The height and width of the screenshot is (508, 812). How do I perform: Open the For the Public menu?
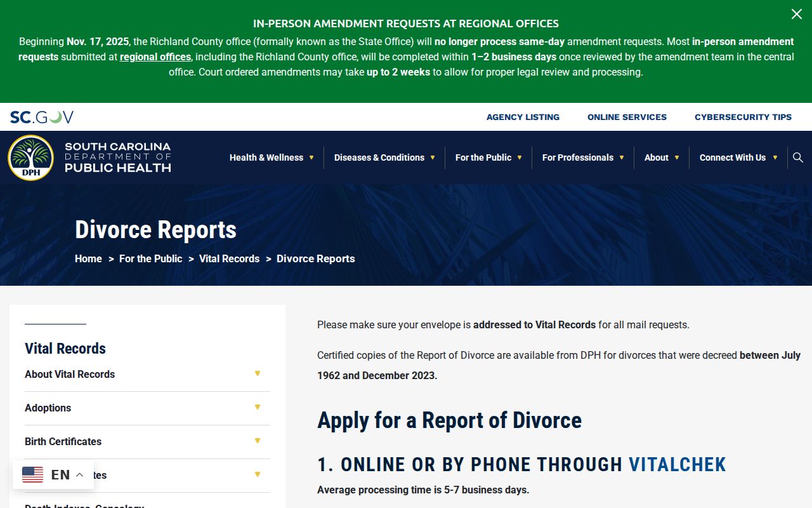point(483,157)
